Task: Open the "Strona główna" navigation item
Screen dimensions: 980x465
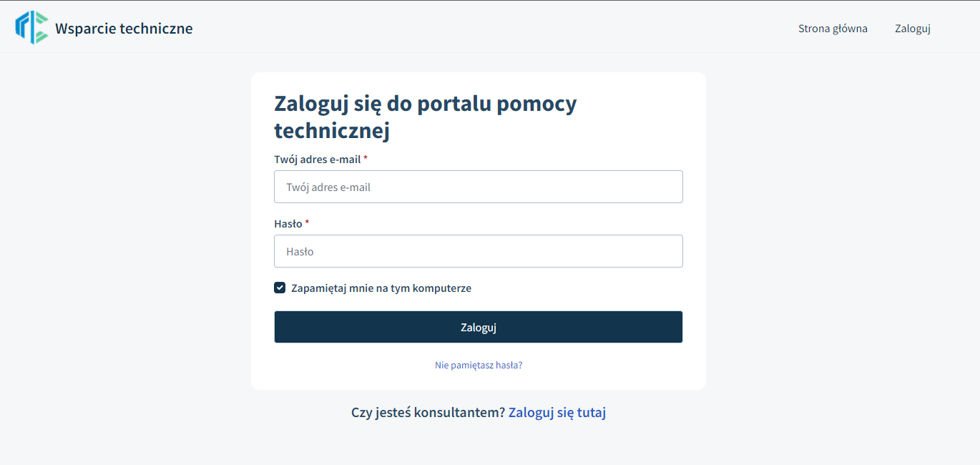Action: point(833,29)
